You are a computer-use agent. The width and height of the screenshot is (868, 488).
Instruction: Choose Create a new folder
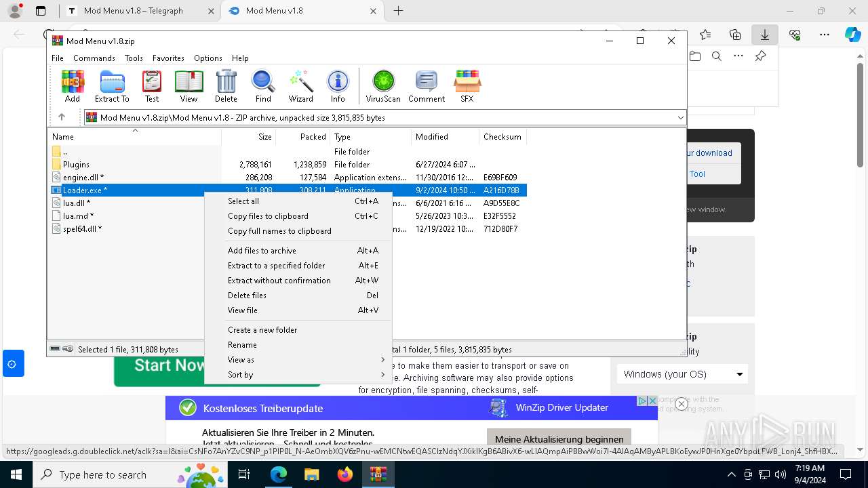[x=298, y=330]
